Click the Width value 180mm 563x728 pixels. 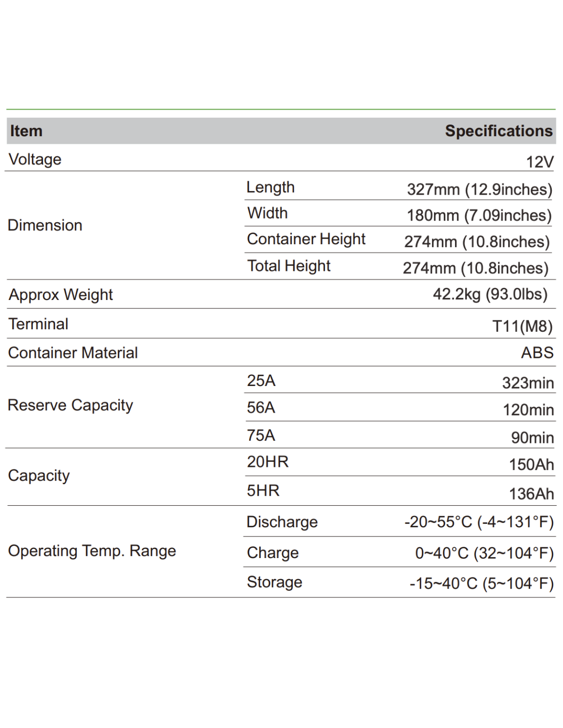click(479, 216)
